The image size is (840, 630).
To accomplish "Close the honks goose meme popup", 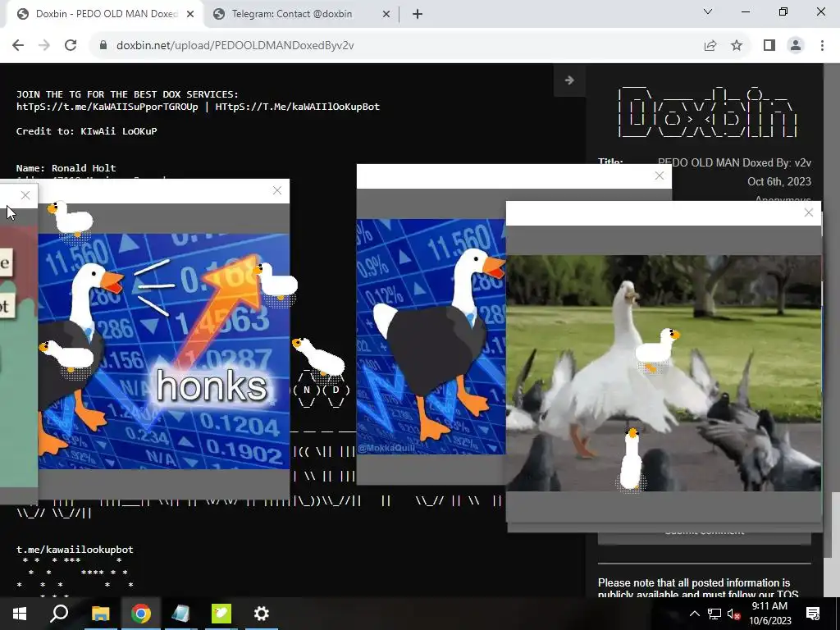I will click(277, 190).
